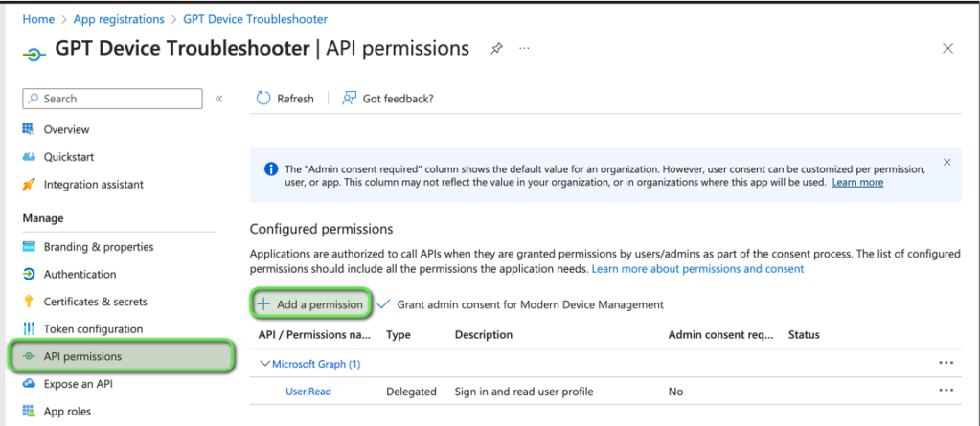980x426 pixels.
Task: Click the Refresh icon in toolbar
Action: [x=263, y=99]
